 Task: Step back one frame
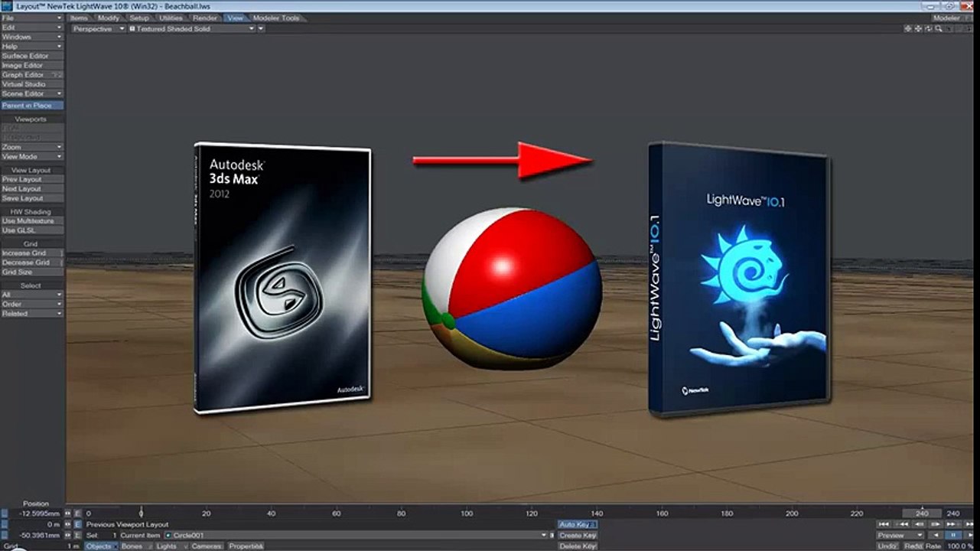[x=917, y=524]
